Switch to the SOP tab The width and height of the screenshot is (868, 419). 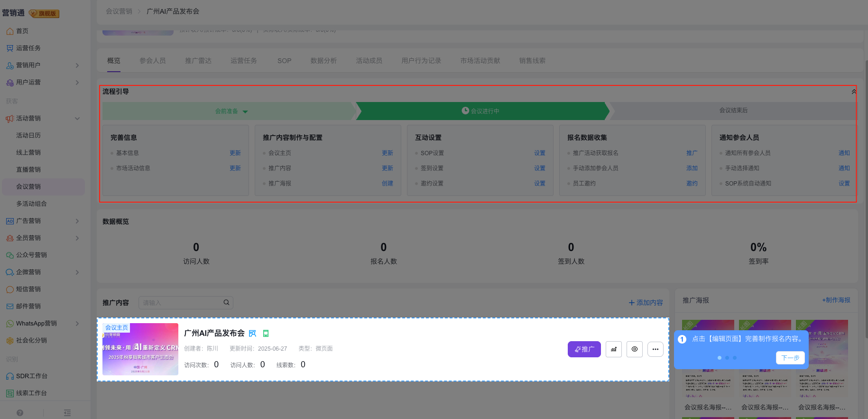point(285,61)
